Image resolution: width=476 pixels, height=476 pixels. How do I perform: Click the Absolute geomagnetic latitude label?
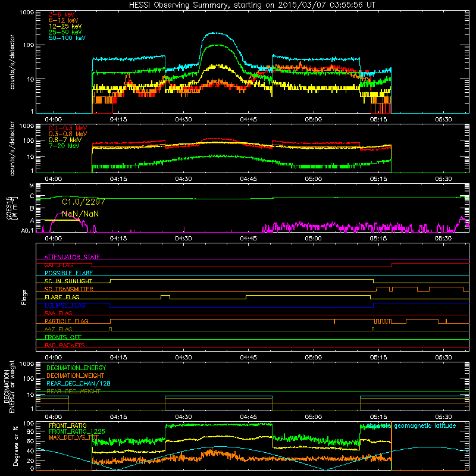click(x=411, y=426)
